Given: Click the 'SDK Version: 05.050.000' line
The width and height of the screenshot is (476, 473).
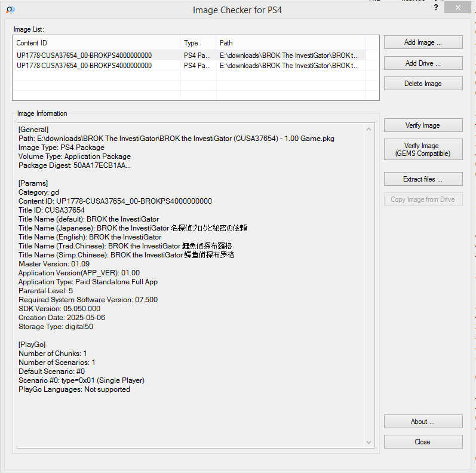Looking at the screenshot, I should [x=60, y=309].
